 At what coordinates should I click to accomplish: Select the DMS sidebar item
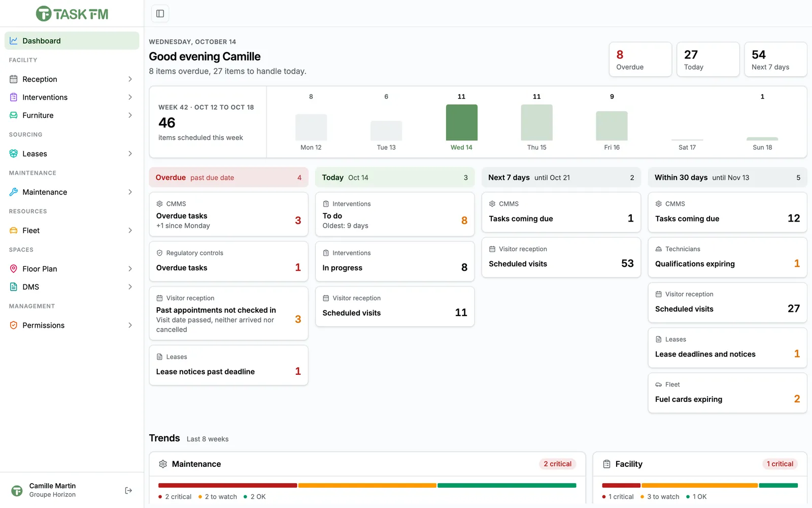(72, 287)
